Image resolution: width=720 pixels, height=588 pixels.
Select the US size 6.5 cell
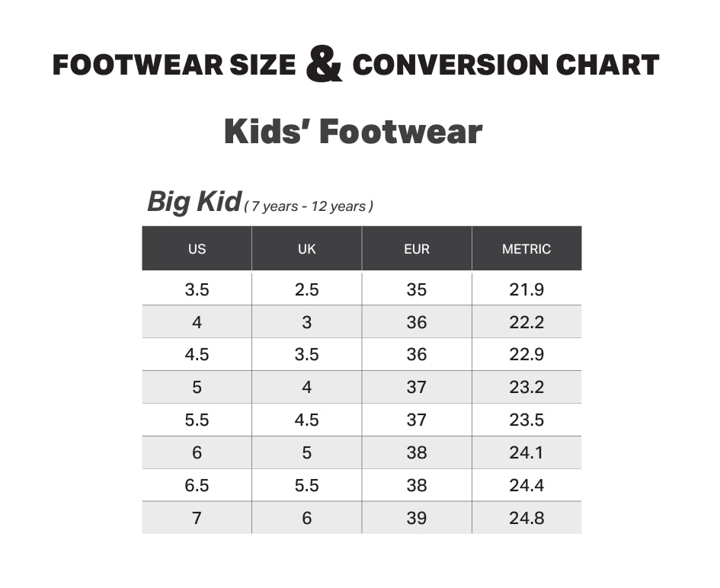pos(197,485)
